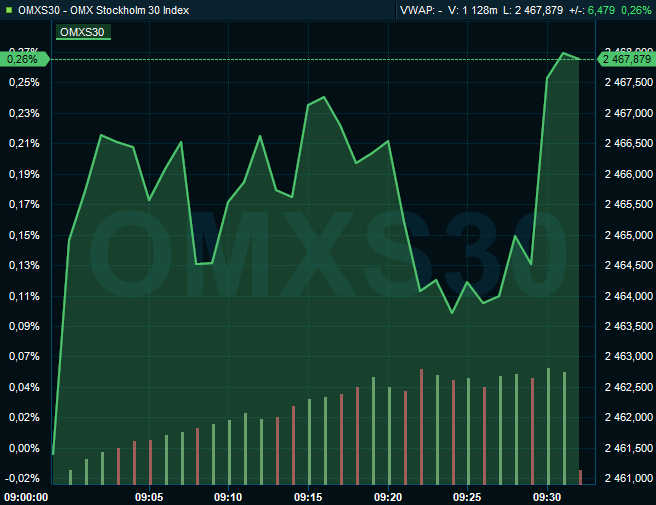Click the 09:00:00 time label

(26, 497)
